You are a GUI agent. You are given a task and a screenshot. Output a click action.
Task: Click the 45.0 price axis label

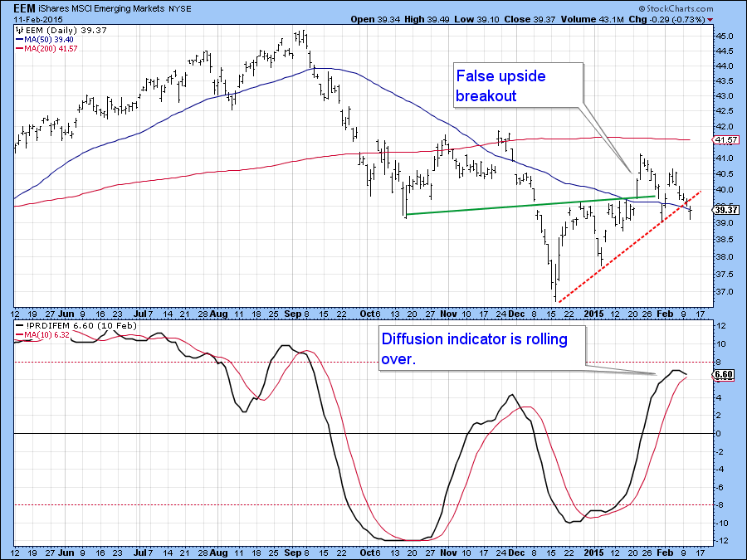point(725,37)
